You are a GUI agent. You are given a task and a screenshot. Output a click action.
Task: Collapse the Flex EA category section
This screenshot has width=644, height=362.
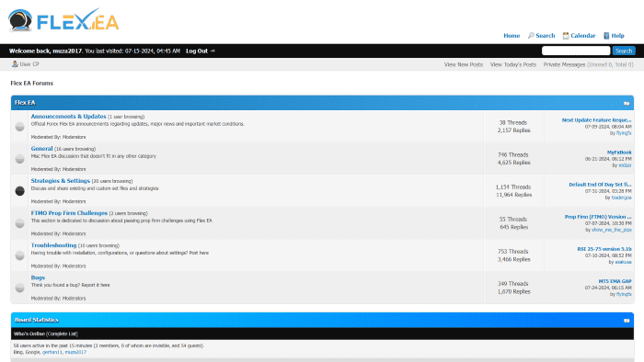pyautogui.click(x=627, y=103)
